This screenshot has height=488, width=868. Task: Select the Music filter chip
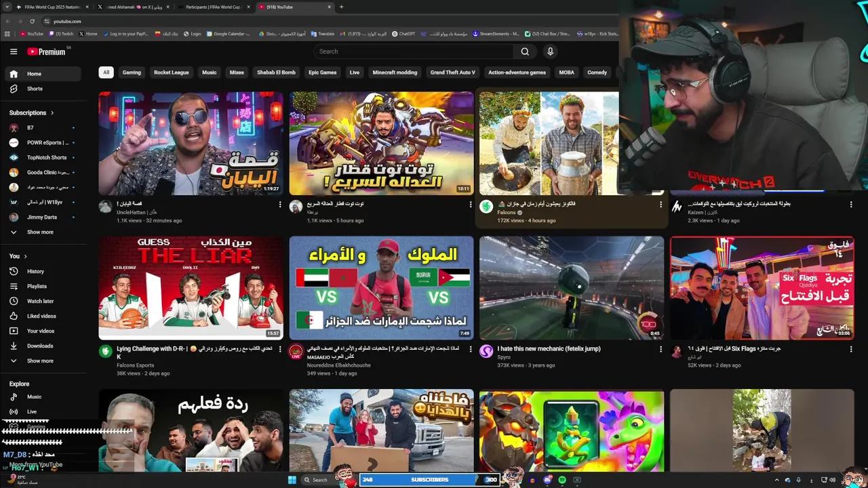(210, 73)
